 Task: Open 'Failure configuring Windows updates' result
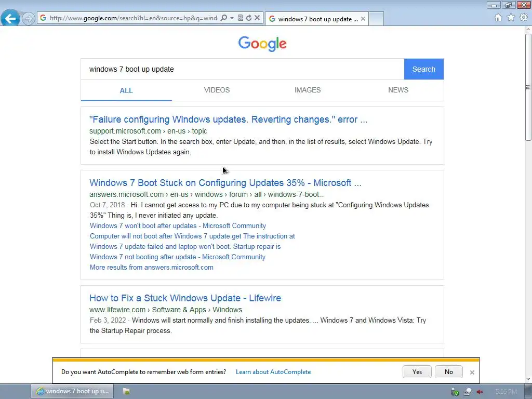pos(229,119)
